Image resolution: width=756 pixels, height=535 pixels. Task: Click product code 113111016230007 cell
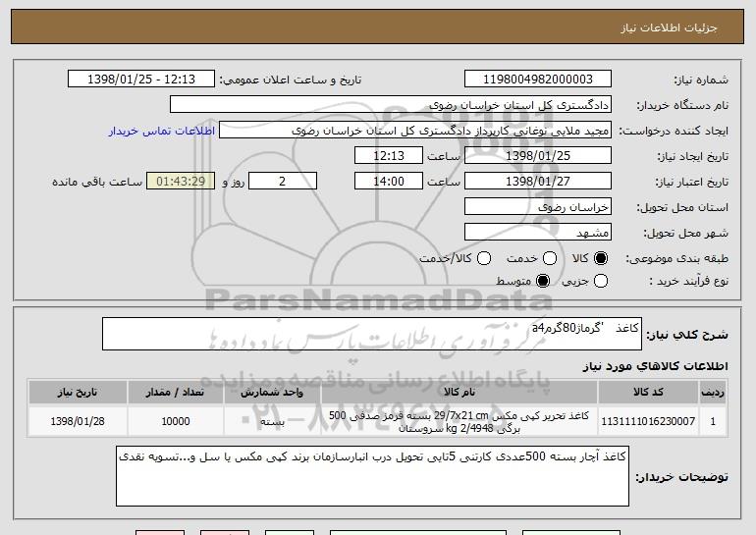click(648, 421)
